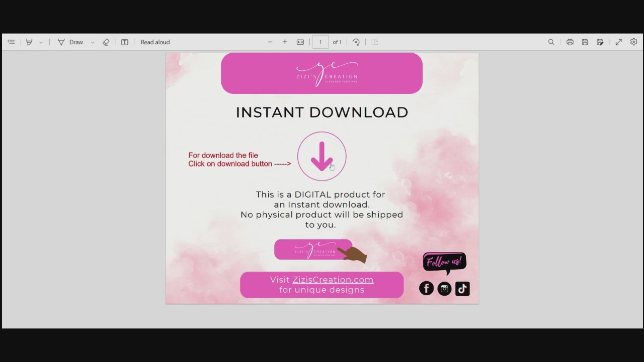Click the ZizisCreation.com link
This screenshot has width=644, height=362.
(333, 279)
